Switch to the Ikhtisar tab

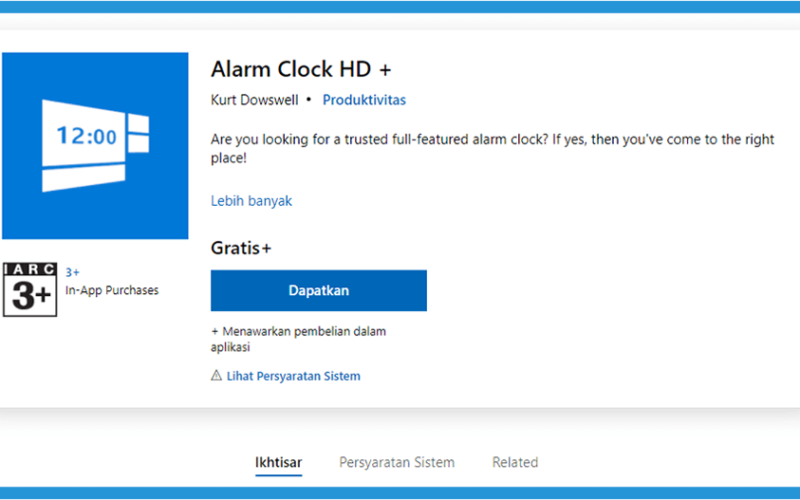pos(279,462)
